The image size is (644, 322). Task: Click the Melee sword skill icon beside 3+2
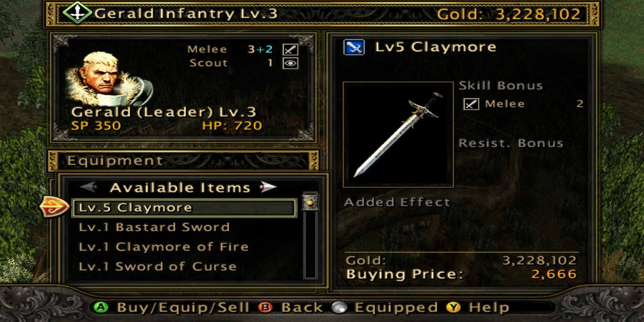[x=290, y=49]
